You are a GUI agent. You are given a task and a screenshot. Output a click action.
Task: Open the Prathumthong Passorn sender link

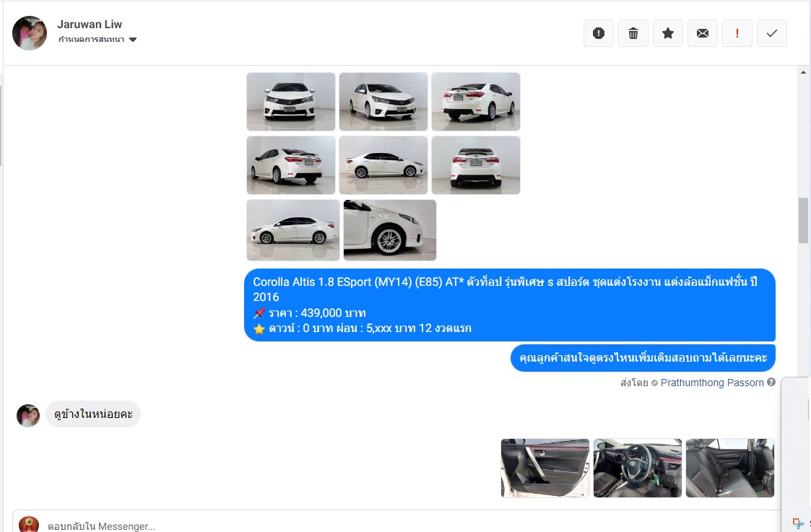711,383
